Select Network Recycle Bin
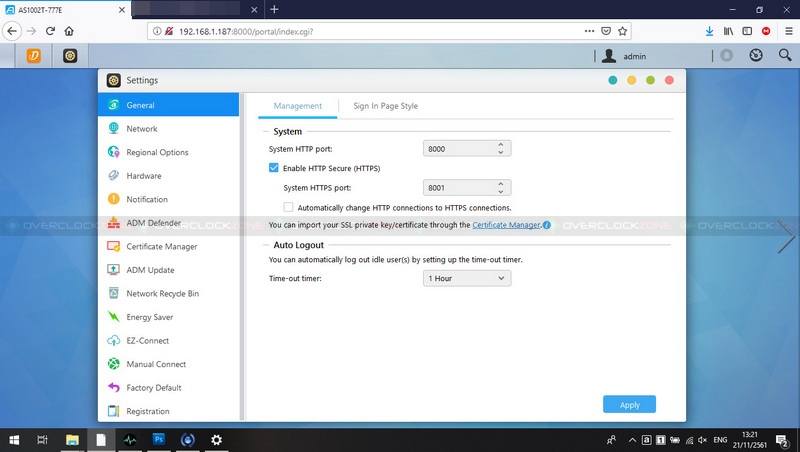Screen dimensions: 800x452 [x=168, y=293]
